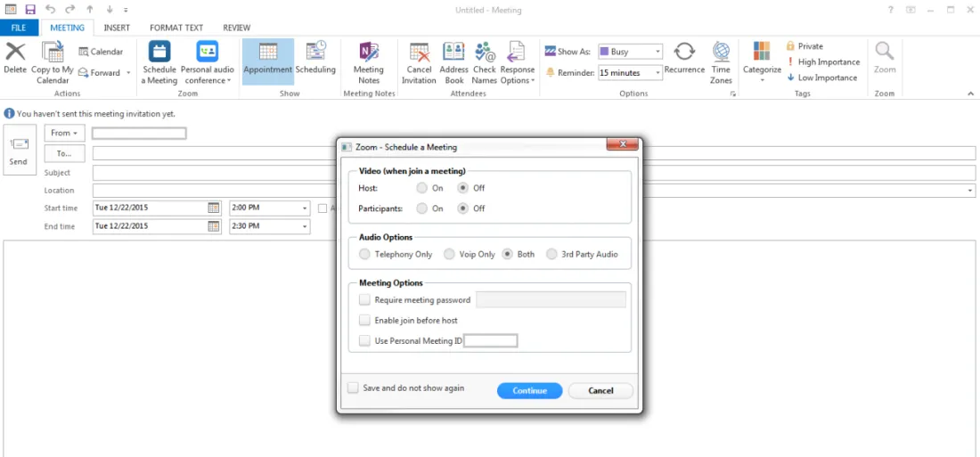Expand the From dropdown button
Viewport: 980px width, 457px height.
(x=65, y=133)
